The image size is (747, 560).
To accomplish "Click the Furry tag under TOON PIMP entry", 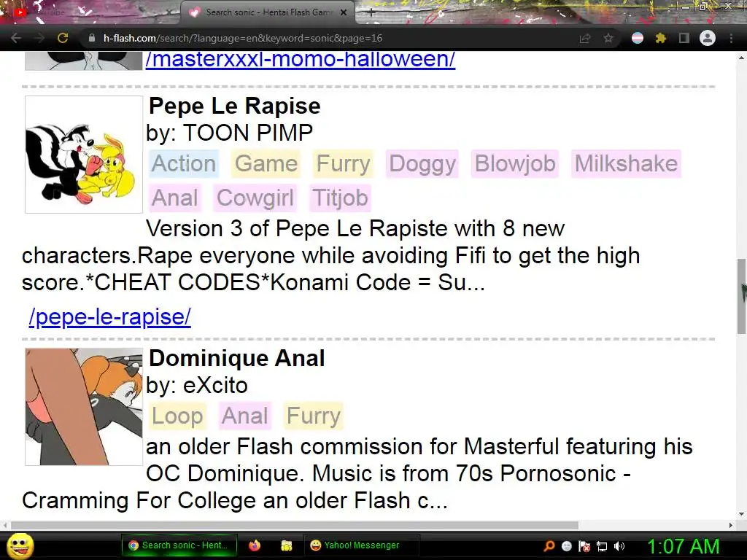I will pyautogui.click(x=344, y=164).
